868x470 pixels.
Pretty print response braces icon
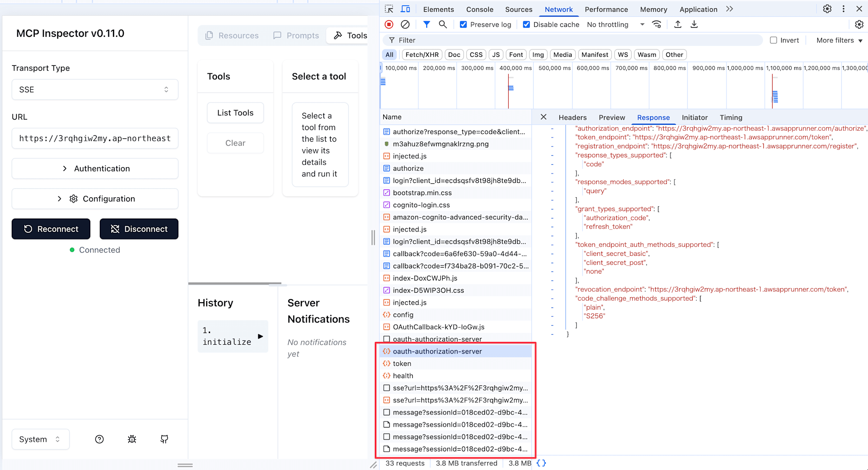[x=541, y=463]
